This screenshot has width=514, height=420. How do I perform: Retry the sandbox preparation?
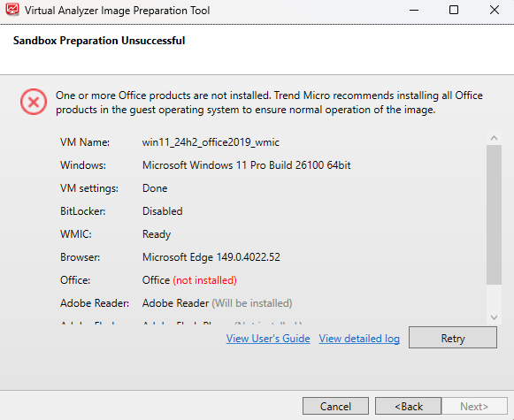point(453,338)
